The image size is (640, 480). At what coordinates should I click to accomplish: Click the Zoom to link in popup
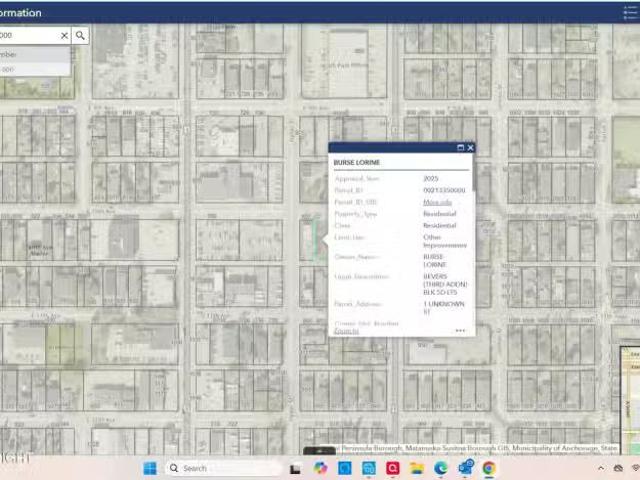[x=346, y=330]
